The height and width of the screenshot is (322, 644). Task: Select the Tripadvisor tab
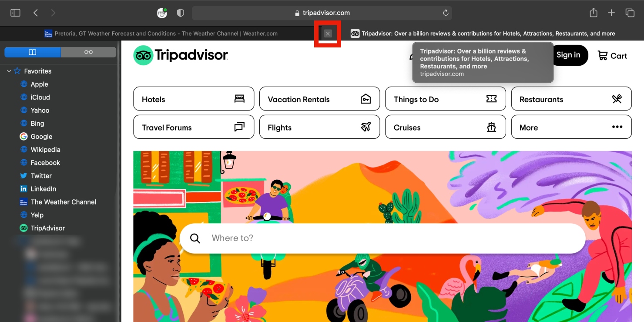pyautogui.click(x=483, y=34)
